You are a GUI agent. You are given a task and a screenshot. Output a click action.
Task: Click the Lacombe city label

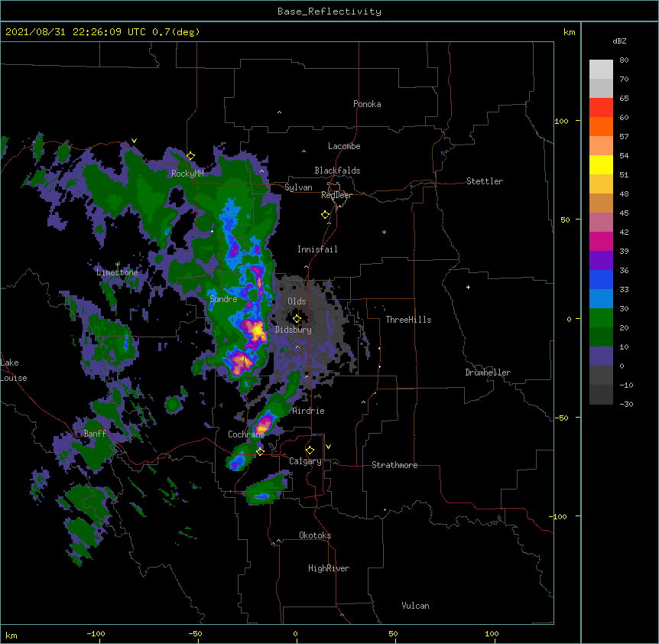coord(344,146)
